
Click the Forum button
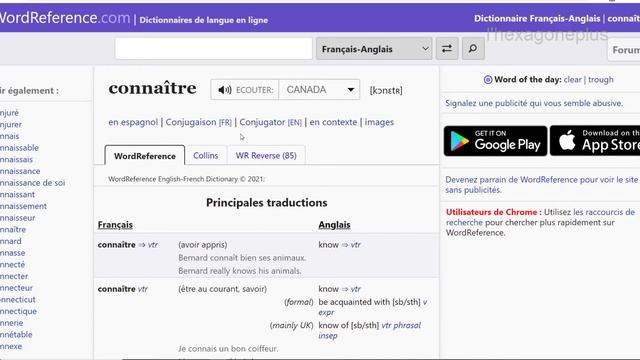[624, 50]
